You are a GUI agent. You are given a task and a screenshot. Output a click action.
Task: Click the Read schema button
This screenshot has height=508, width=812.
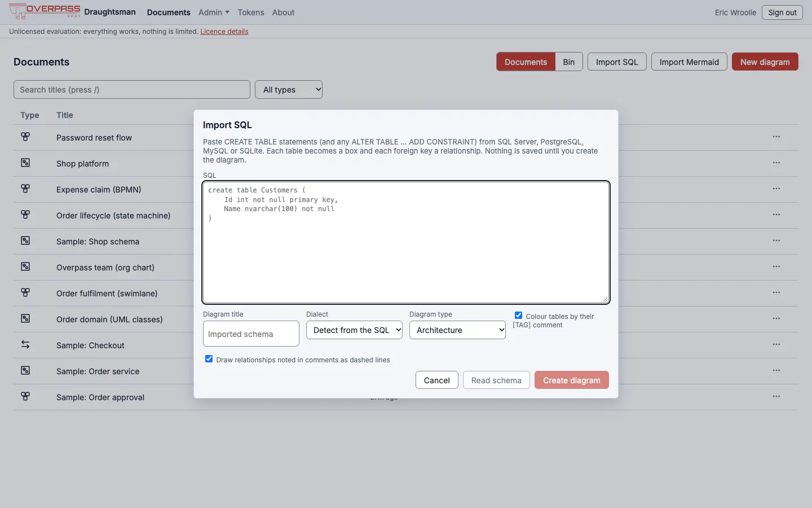click(x=496, y=380)
